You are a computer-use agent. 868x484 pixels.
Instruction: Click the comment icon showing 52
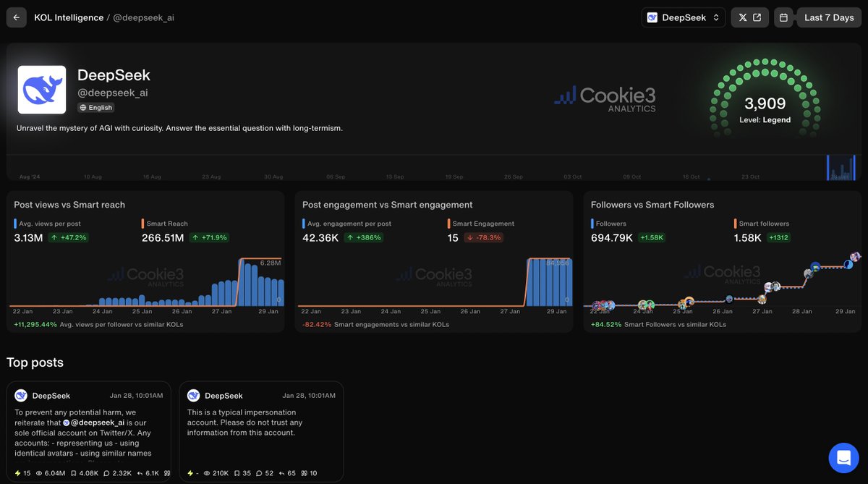point(260,473)
